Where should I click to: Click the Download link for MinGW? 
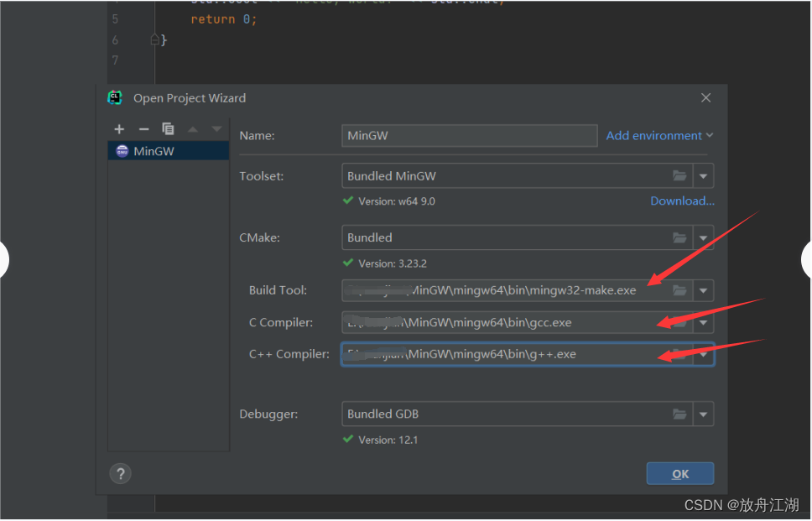(x=682, y=201)
